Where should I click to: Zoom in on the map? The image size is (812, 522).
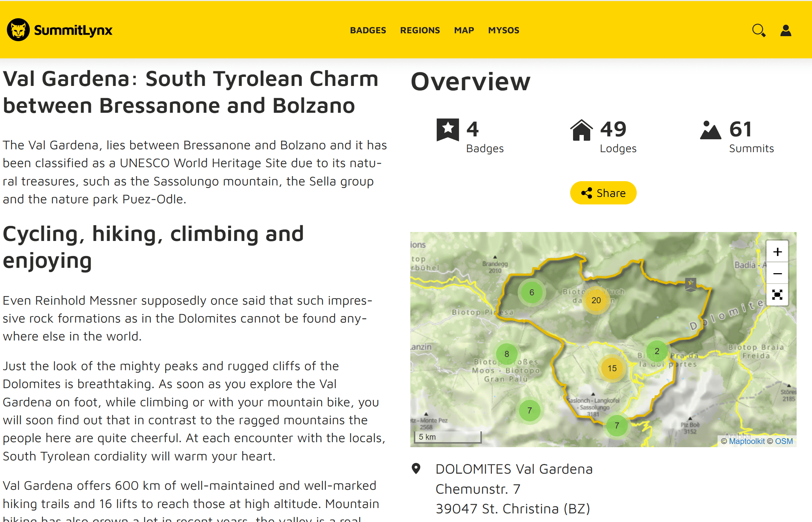click(x=777, y=252)
